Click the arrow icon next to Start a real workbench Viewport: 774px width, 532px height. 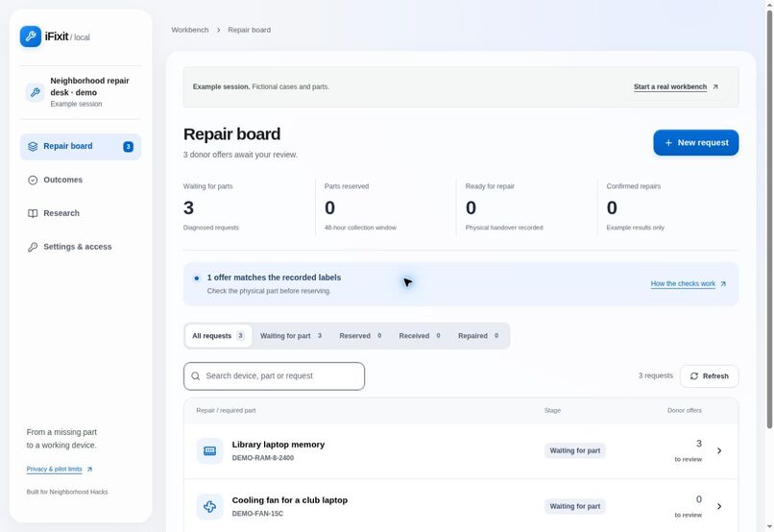(x=715, y=86)
